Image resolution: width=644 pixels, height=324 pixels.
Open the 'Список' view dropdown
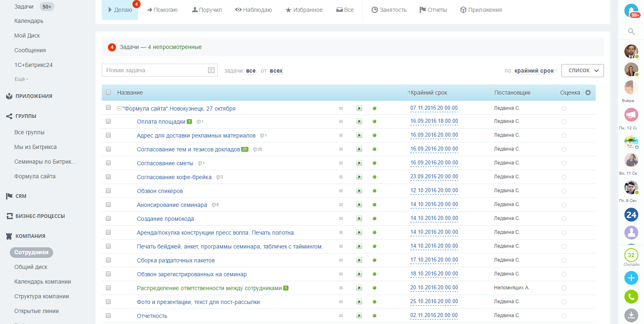click(x=582, y=71)
